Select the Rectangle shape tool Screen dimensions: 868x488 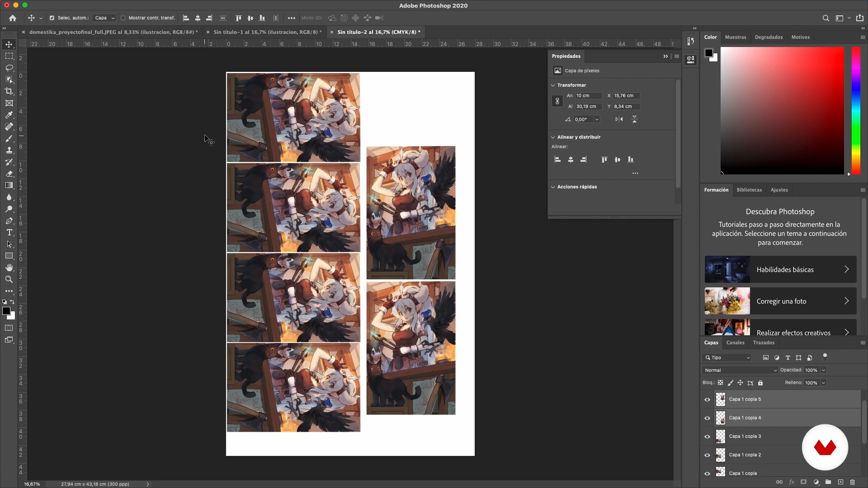[9, 256]
